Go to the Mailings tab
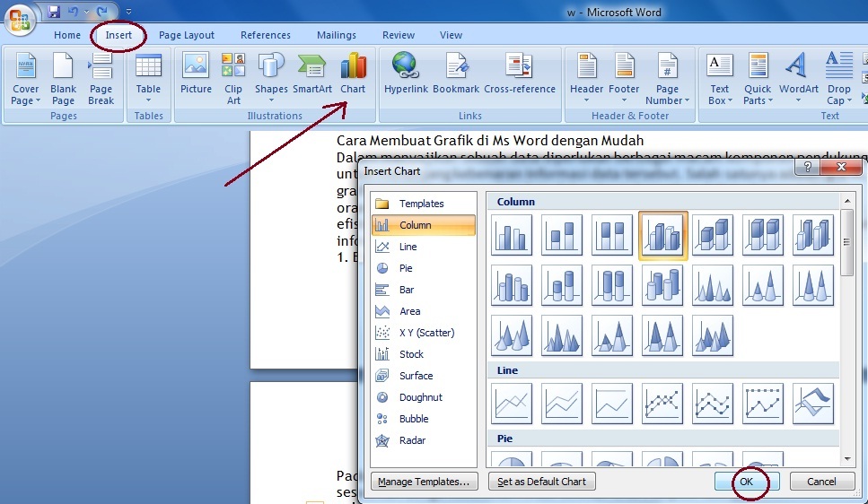 [x=337, y=35]
